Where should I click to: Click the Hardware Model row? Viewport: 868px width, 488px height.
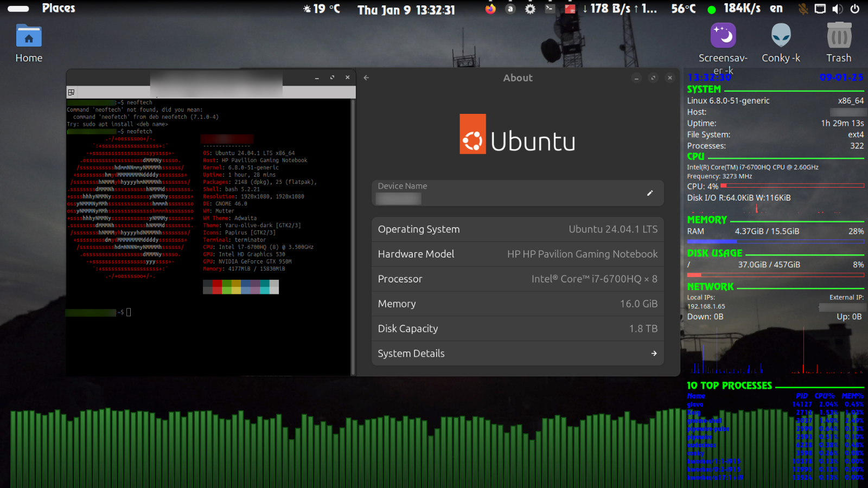518,254
